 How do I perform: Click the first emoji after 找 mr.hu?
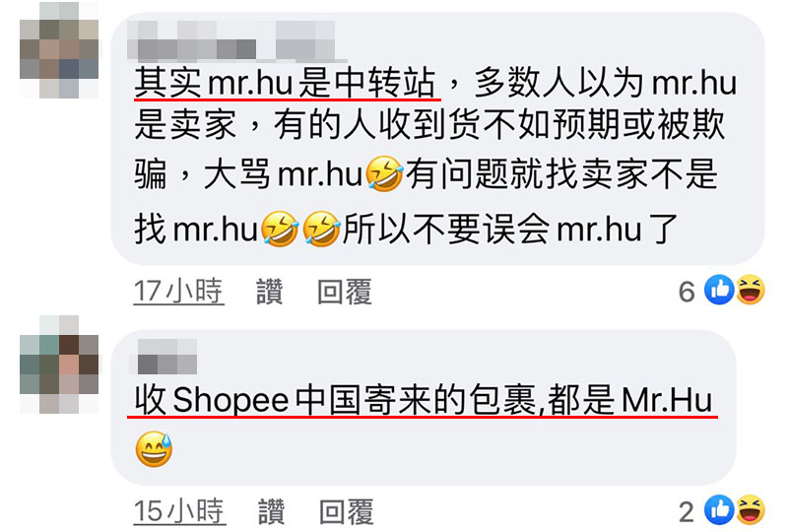(280, 229)
